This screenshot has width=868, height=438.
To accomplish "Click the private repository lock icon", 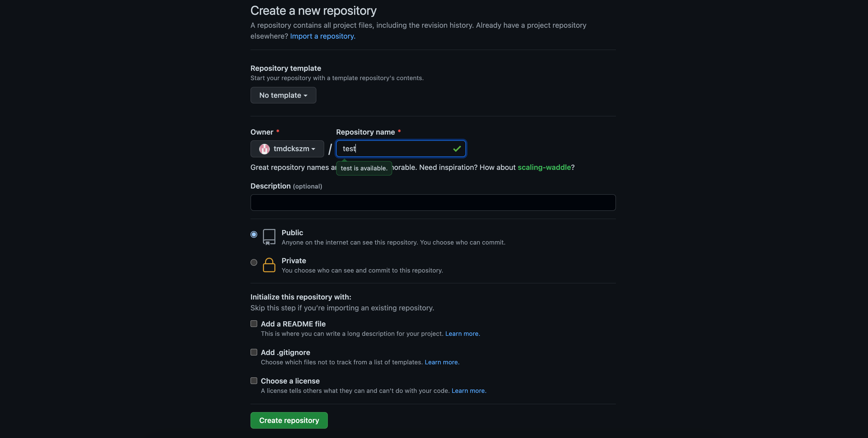I will (x=269, y=265).
